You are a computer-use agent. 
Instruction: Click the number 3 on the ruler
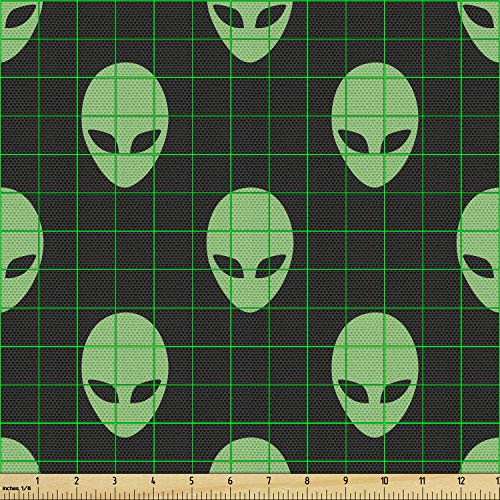tap(115, 481)
